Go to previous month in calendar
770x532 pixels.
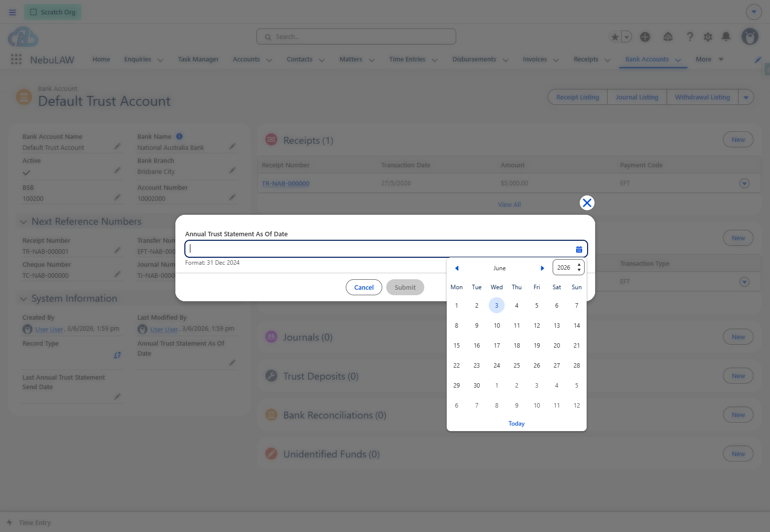point(457,268)
